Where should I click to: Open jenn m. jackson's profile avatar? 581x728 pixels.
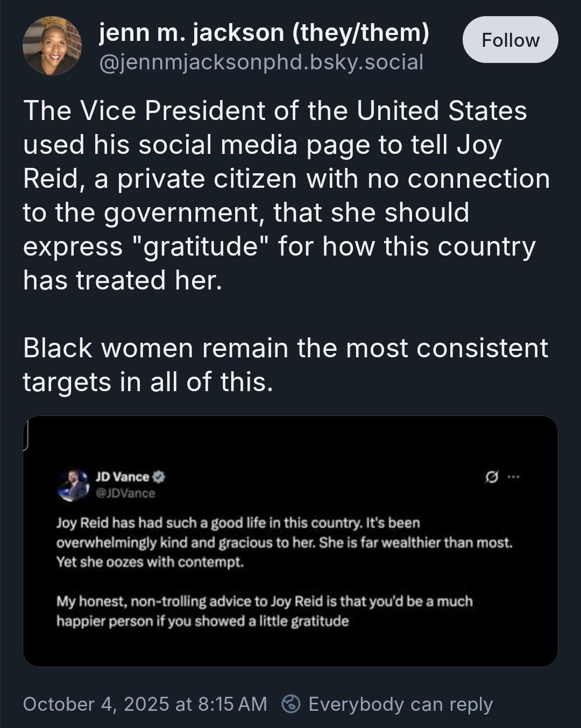52,46
